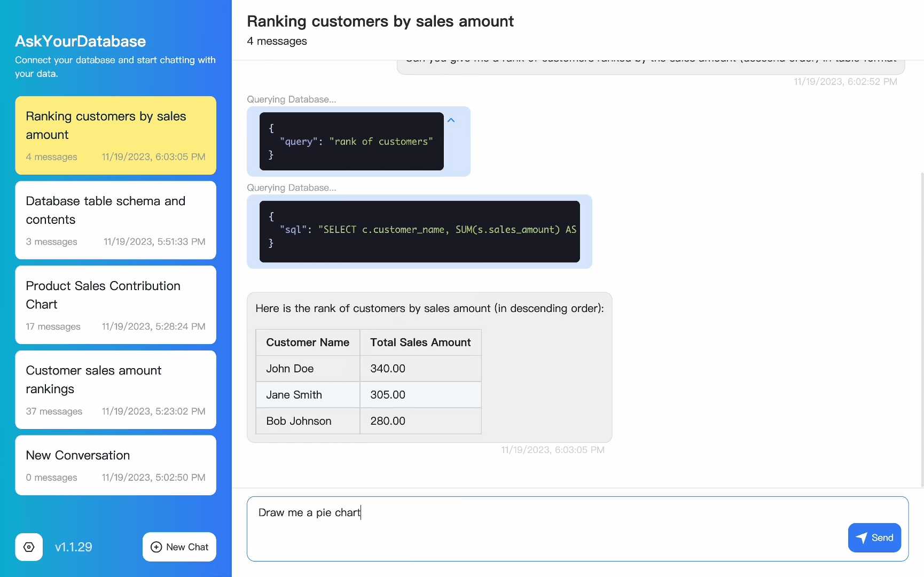Image resolution: width=924 pixels, height=577 pixels.
Task: Click the paper plane icon inside Send button
Action: coord(862,537)
